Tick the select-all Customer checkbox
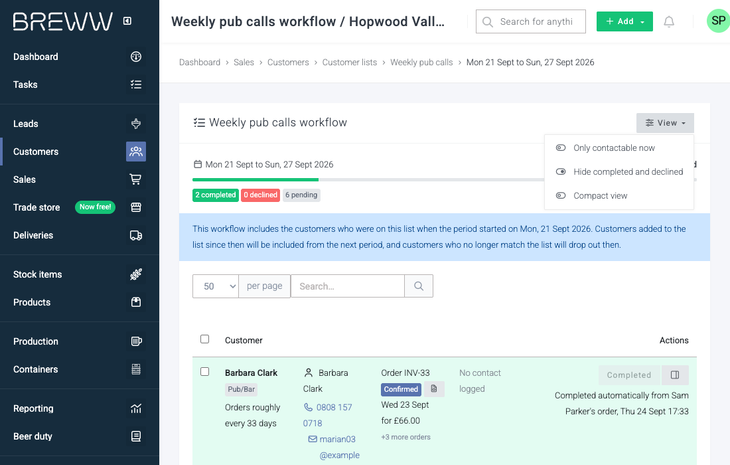 204,339
